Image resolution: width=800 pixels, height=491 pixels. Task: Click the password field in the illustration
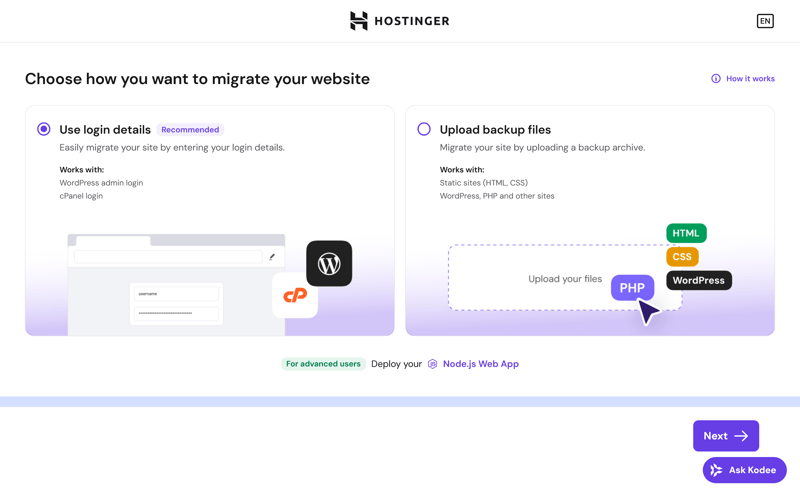[176, 313]
